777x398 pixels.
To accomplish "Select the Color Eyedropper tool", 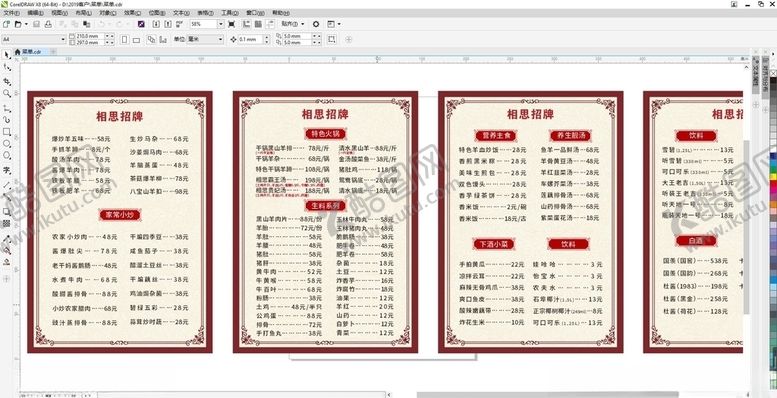I will [6, 238].
